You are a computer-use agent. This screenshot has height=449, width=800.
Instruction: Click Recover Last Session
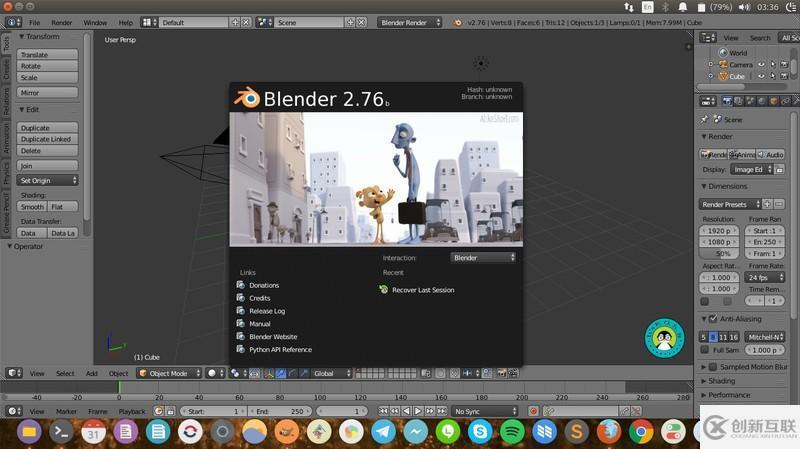(422, 290)
